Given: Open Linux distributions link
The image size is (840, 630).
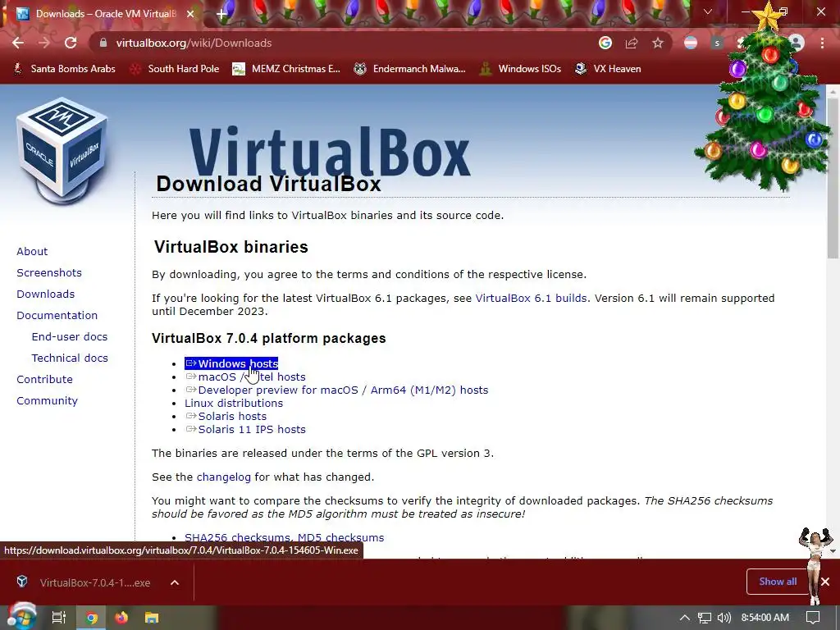Looking at the screenshot, I should click(x=234, y=404).
